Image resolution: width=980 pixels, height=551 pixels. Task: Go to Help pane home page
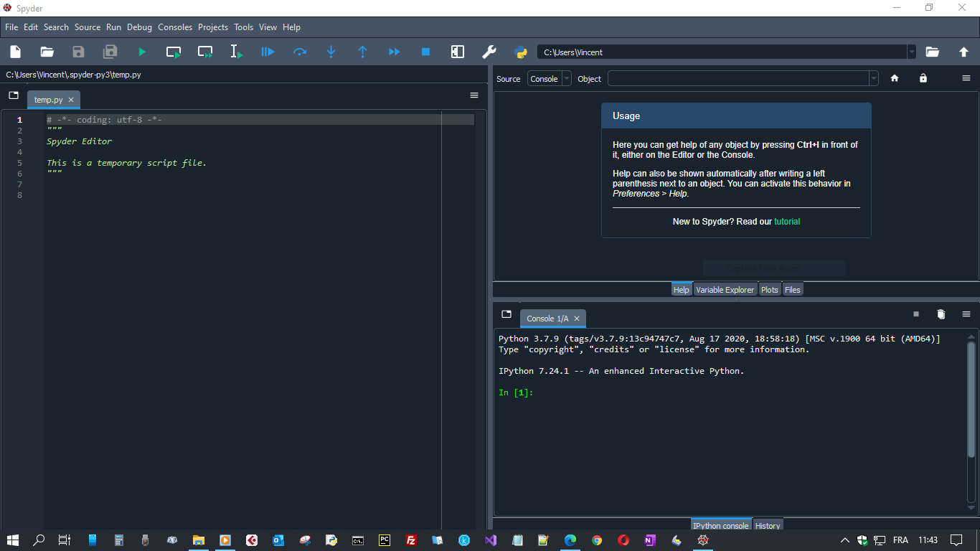(895, 78)
